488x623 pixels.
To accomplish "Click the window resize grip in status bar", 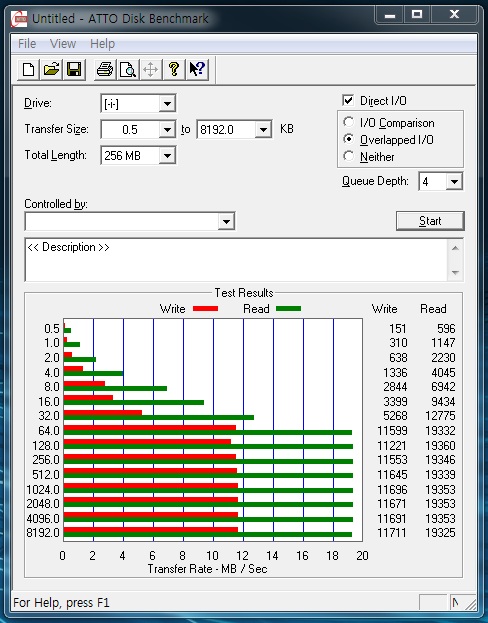I will [471, 604].
